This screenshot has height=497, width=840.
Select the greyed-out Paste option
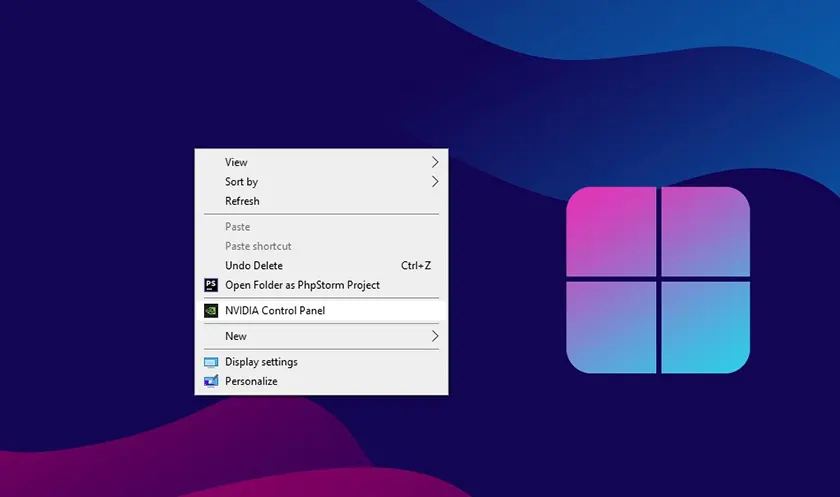[237, 227]
